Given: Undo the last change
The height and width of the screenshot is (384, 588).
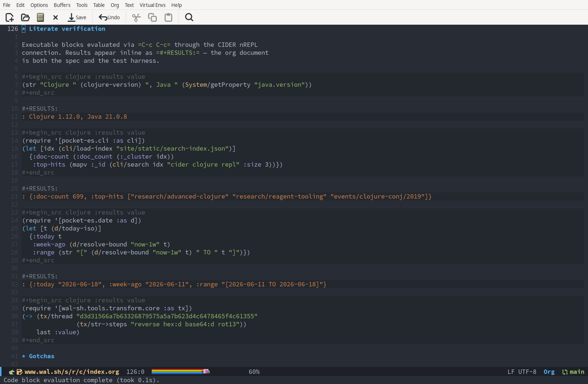Looking at the screenshot, I should (x=109, y=17).
